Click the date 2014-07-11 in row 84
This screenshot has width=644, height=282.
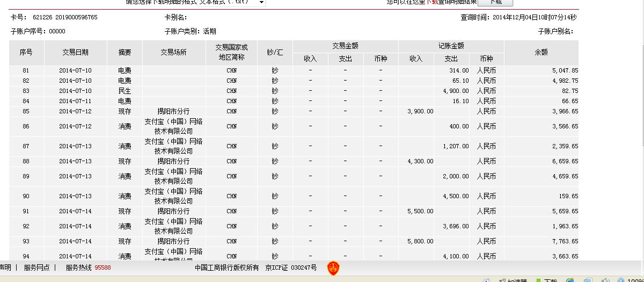click(x=75, y=101)
